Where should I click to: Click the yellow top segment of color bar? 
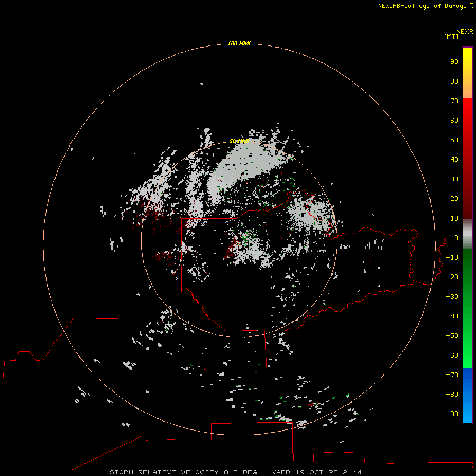point(467,73)
